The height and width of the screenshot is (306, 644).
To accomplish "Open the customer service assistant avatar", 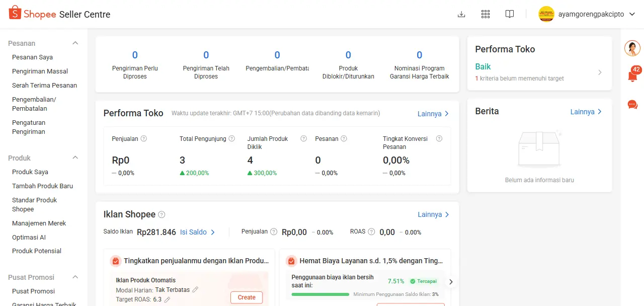I will pyautogui.click(x=632, y=48).
